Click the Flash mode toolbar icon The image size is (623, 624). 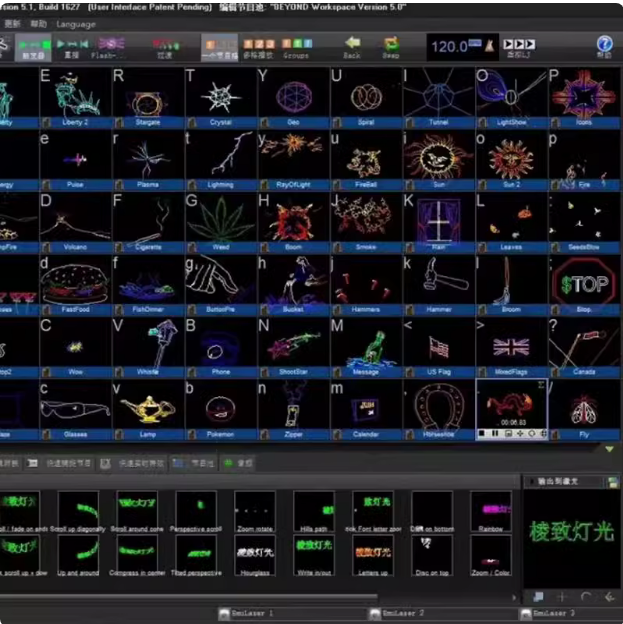pos(111,43)
